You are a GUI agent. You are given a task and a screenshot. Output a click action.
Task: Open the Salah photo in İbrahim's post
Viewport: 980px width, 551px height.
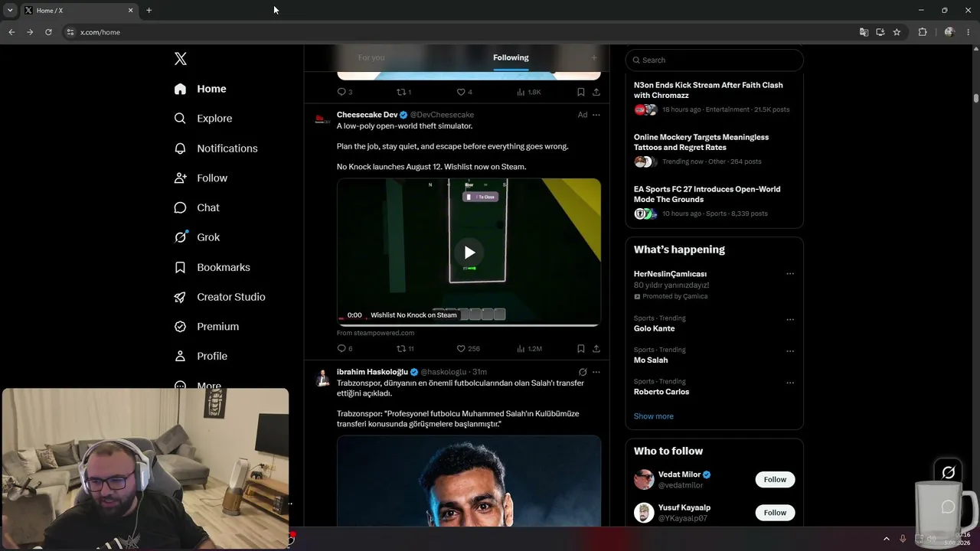pyautogui.click(x=469, y=481)
